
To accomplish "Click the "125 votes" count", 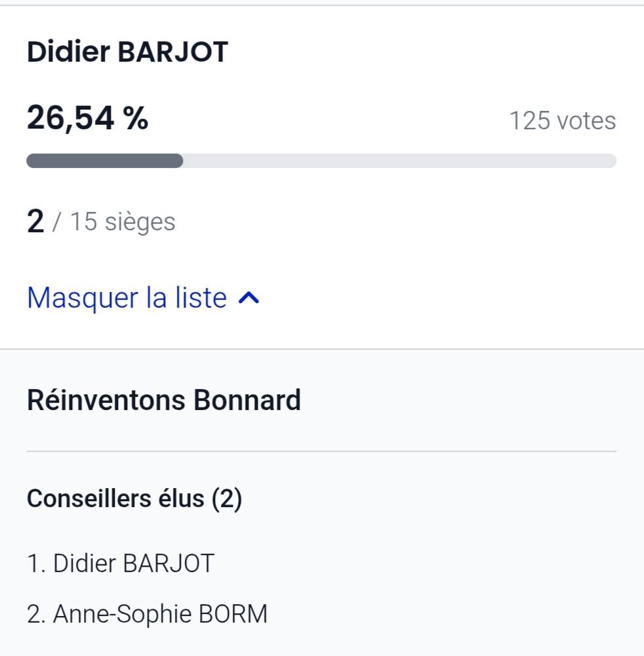I will click(x=562, y=121).
